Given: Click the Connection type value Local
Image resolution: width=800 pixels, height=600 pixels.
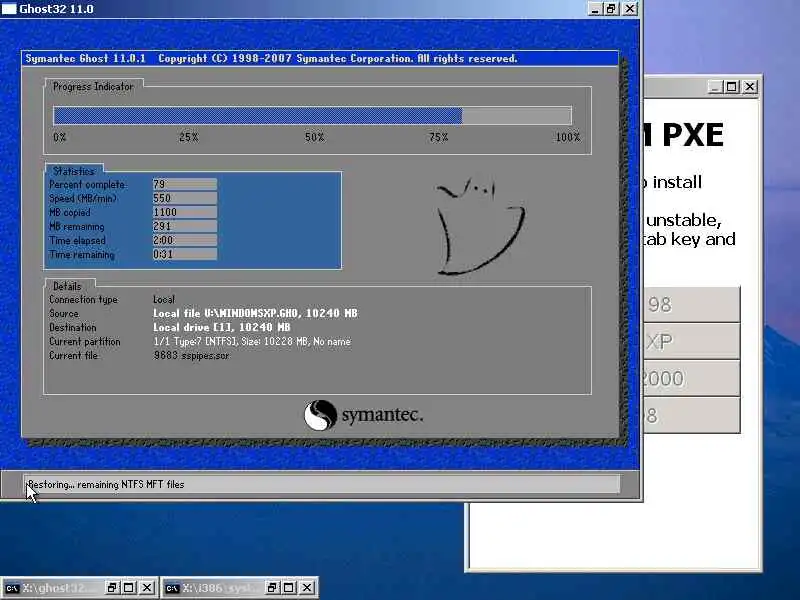Looking at the screenshot, I should pyautogui.click(x=164, y=299).
